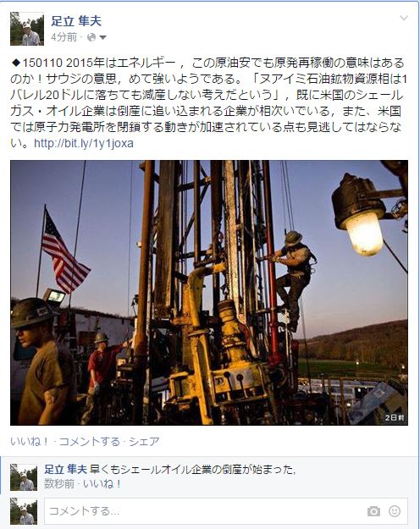420x529 pixels.
Task: Click commenter name 足立 隼夫
Action: [x=66, y=469]
